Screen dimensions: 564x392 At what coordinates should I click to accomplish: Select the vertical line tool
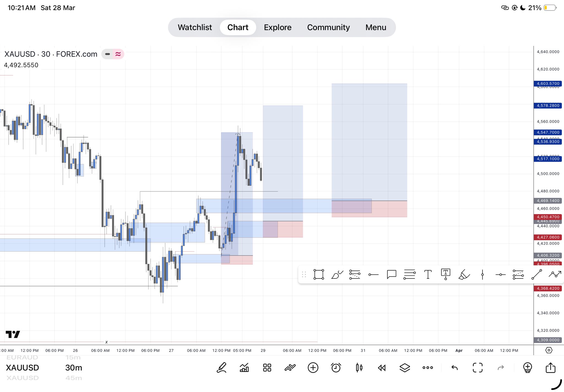coord(482,274)
